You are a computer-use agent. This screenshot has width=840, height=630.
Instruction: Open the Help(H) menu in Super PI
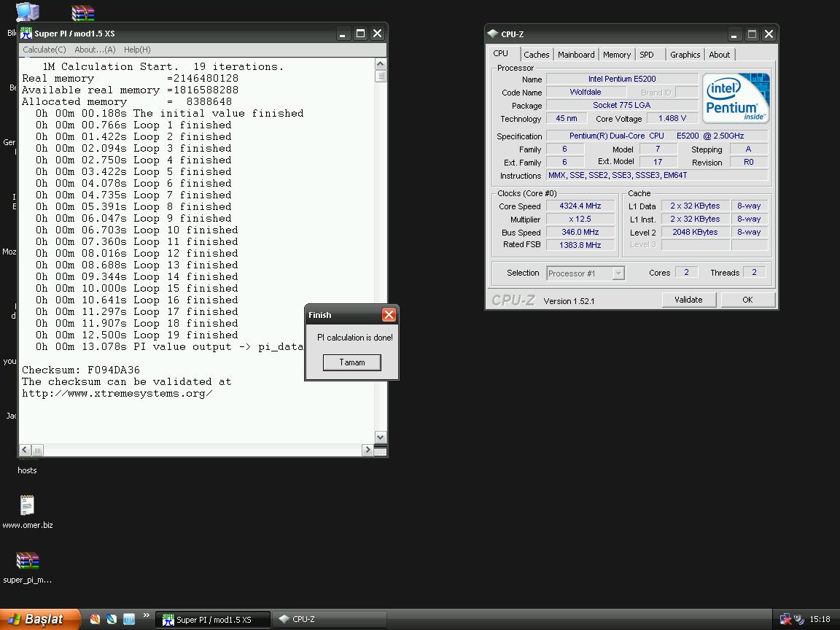coord(137,50)
